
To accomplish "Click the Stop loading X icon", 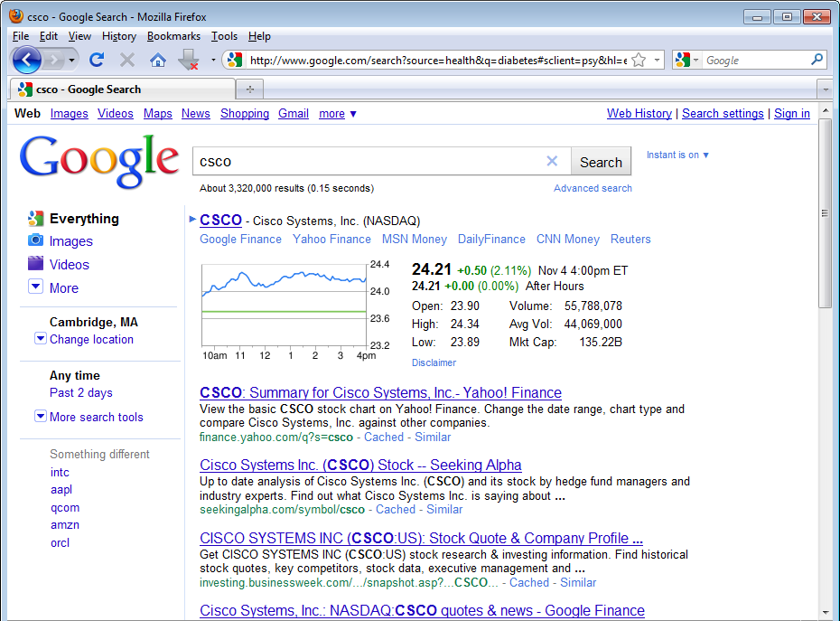I will pyautogui.click(x=127, y=60).
